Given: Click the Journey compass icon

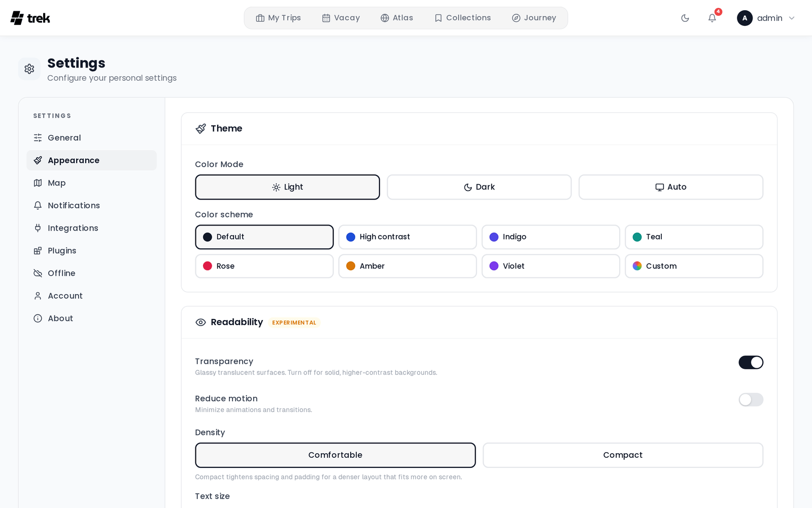Looking at the screenshot, I should pyautogui.click(x=516, y=18).
